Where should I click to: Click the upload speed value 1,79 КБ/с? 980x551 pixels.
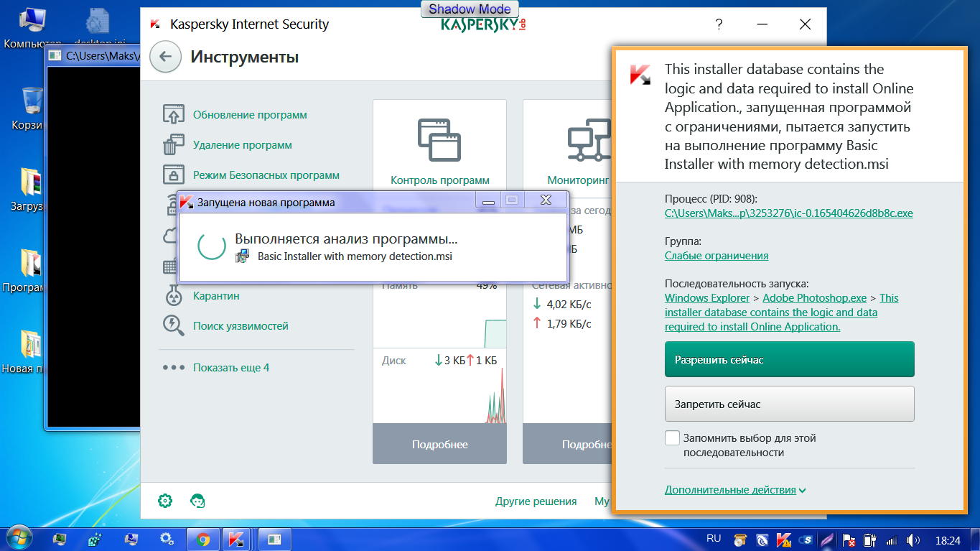tap(569, 324)
